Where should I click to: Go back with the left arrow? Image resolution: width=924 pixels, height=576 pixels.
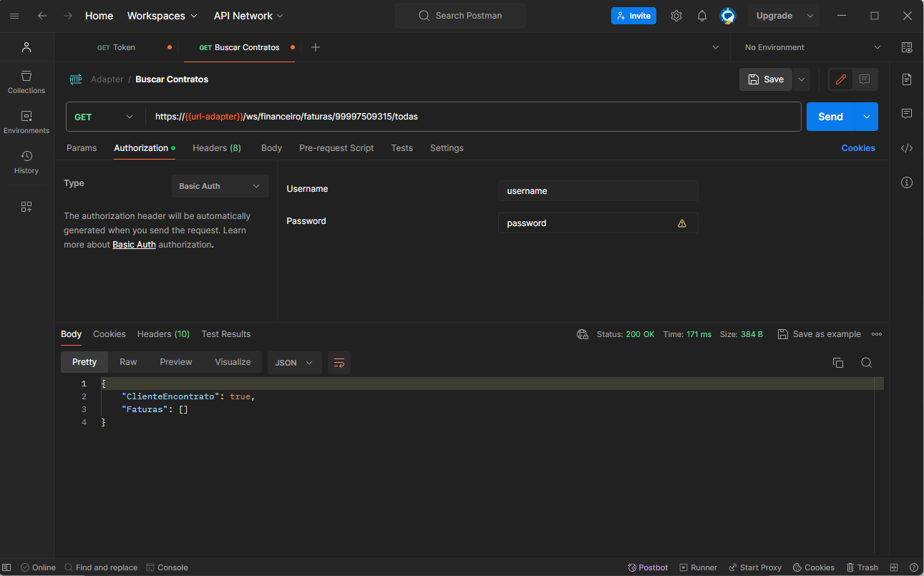(x=42, y=16)
